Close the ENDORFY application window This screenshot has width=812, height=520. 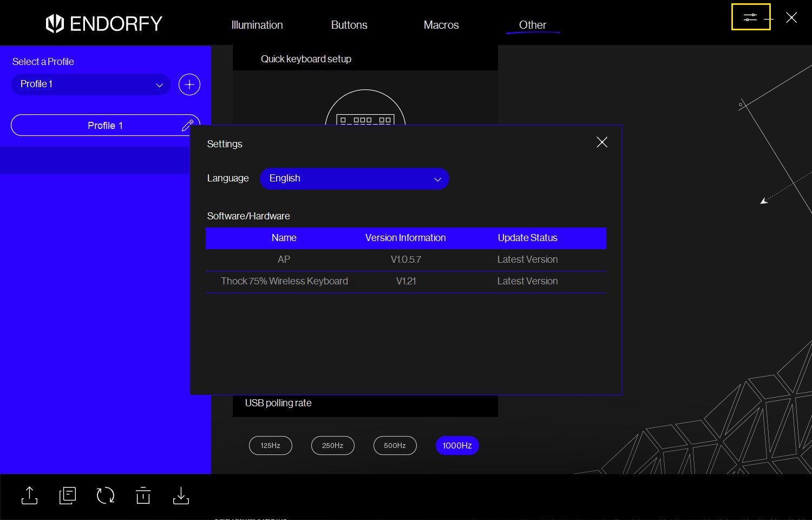(791, 17)
